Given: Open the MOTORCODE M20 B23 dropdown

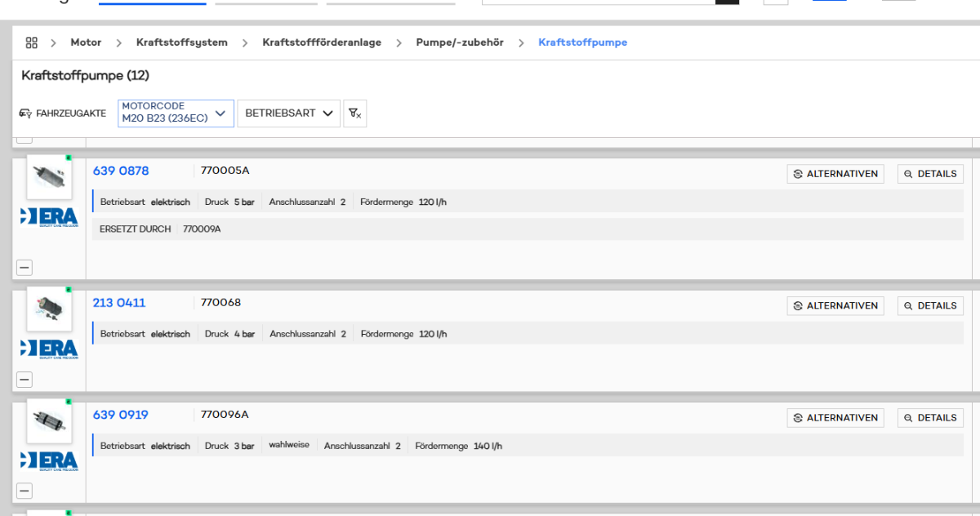Looking at the screenshot, I should (176, 113).
